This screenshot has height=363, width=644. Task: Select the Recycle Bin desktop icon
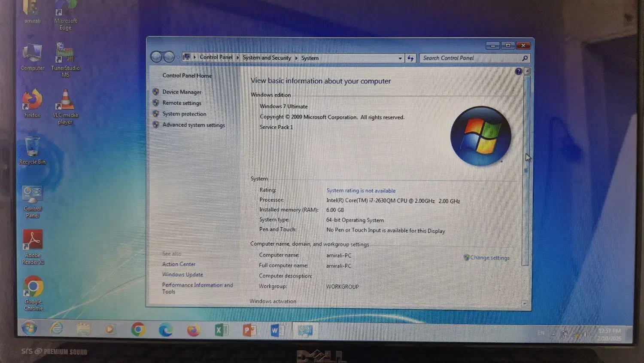point(32,150)
